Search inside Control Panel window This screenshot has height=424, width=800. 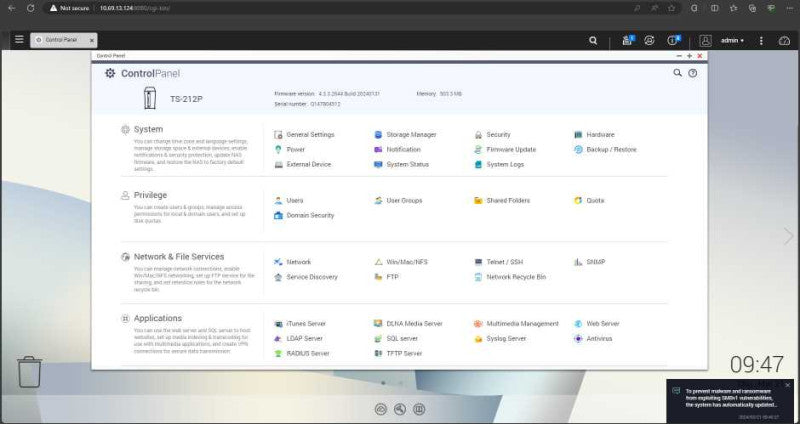click(x=678, y=73)
